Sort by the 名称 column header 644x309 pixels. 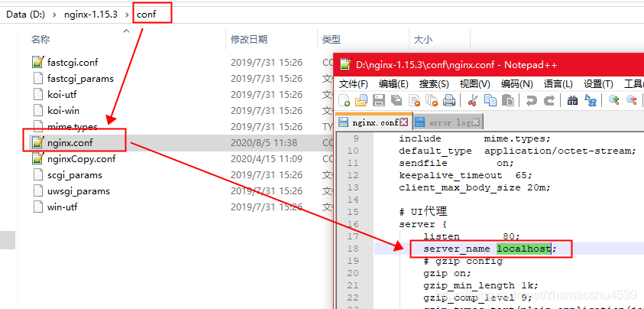point(40,40)
